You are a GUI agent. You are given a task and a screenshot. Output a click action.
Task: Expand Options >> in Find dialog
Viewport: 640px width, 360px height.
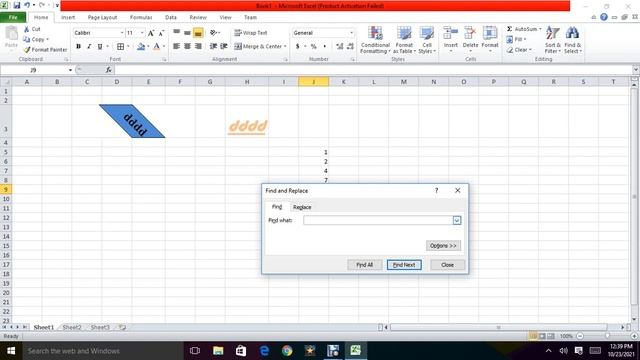[443, 246]
